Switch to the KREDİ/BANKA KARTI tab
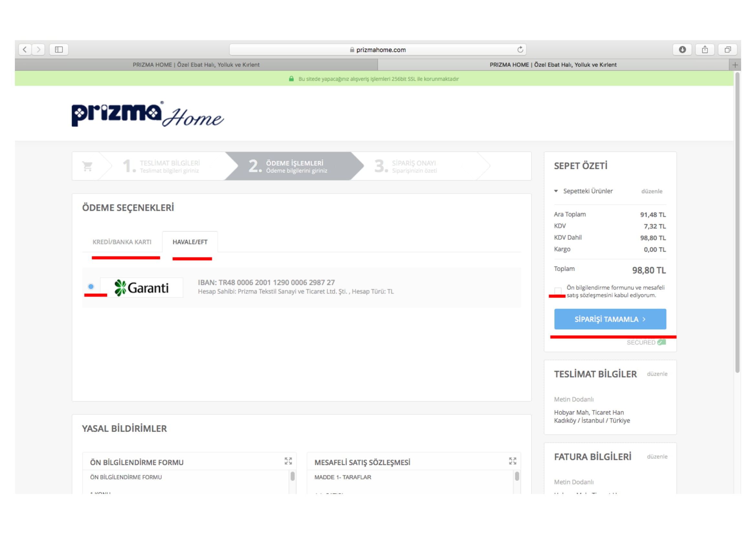This screenshot has height=534, width=756. [x=122, y=242]
